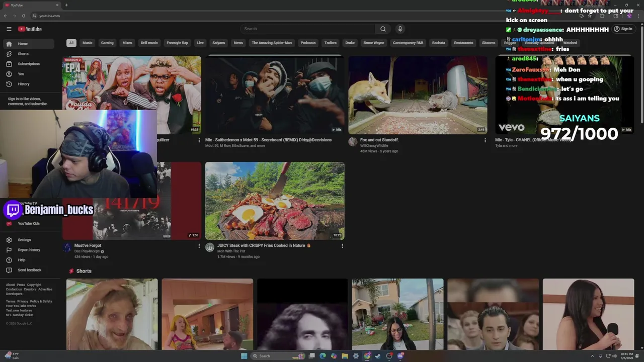Select the Restaurants filter chip
Image resolution: width=644 pixels, height=362 pixels.
tap(463, 43)
